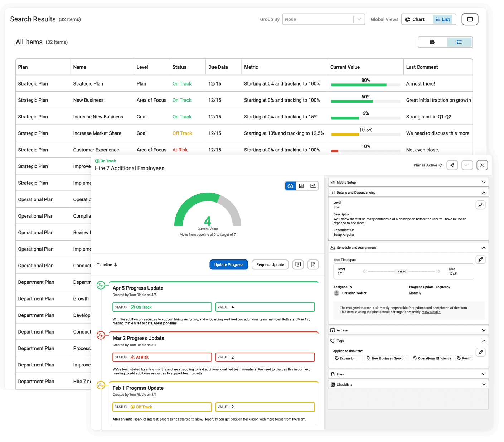Viewport: 504px width, 442px height.
Task: Toggle the pie chart view for All Items
Action: pos(432,42)
